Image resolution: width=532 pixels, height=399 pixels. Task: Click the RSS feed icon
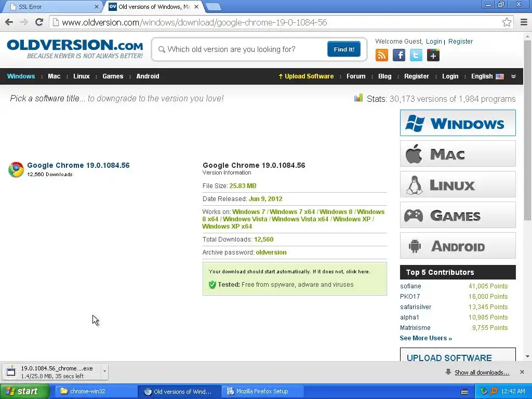pos(382,55)
